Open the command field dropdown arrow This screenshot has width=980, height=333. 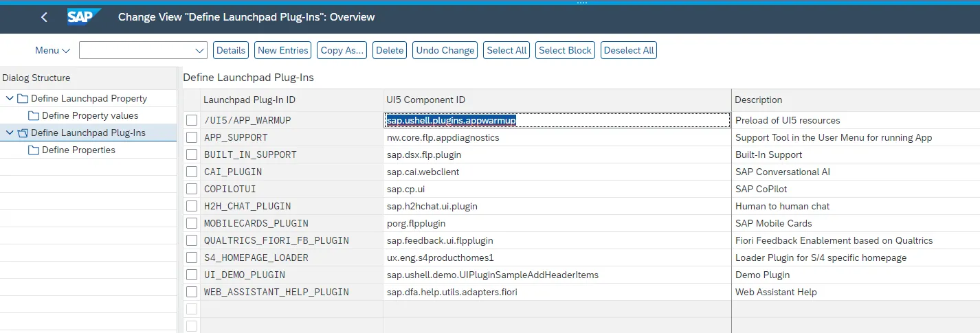[200, 50]
